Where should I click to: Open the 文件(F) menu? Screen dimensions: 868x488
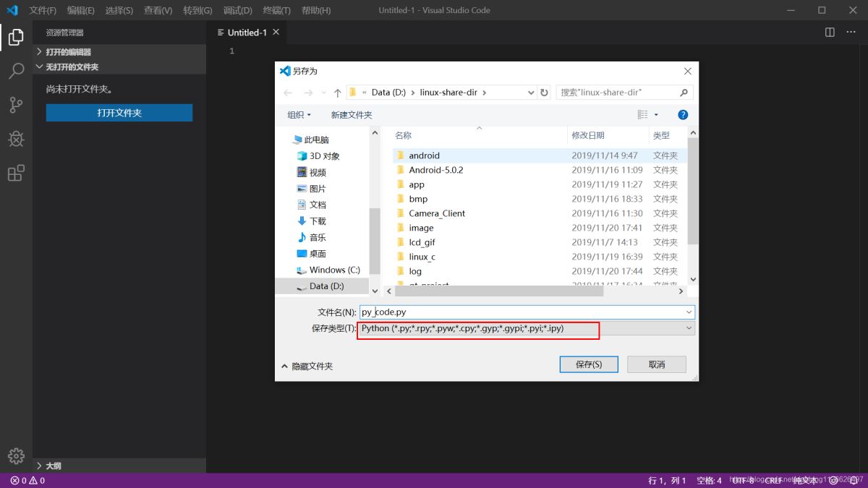click(x=41, y=10)
